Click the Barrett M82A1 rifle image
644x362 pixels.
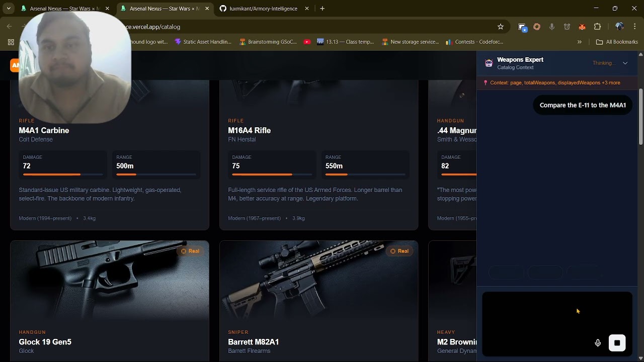[x=318, y=281]
